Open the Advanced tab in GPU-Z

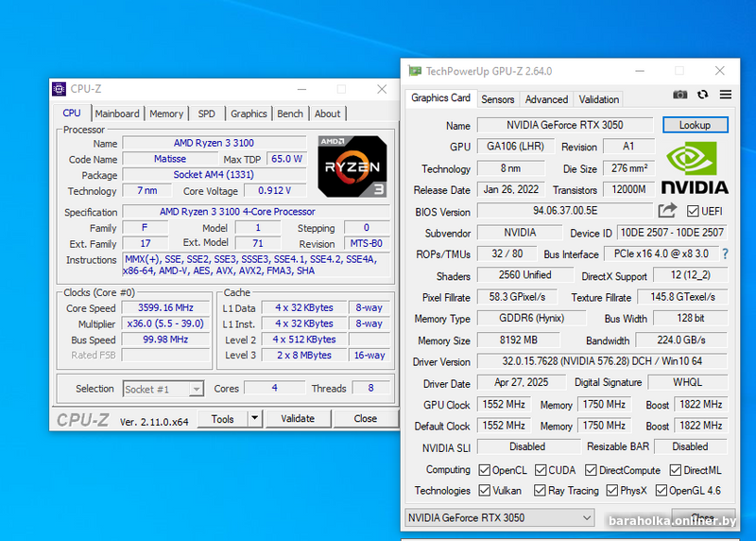point(546,99)
